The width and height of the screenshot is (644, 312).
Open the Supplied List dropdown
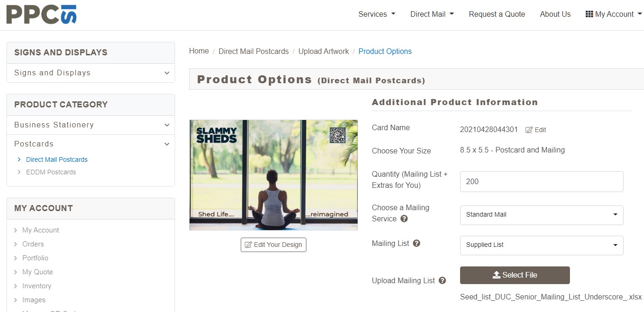point(541,245)
